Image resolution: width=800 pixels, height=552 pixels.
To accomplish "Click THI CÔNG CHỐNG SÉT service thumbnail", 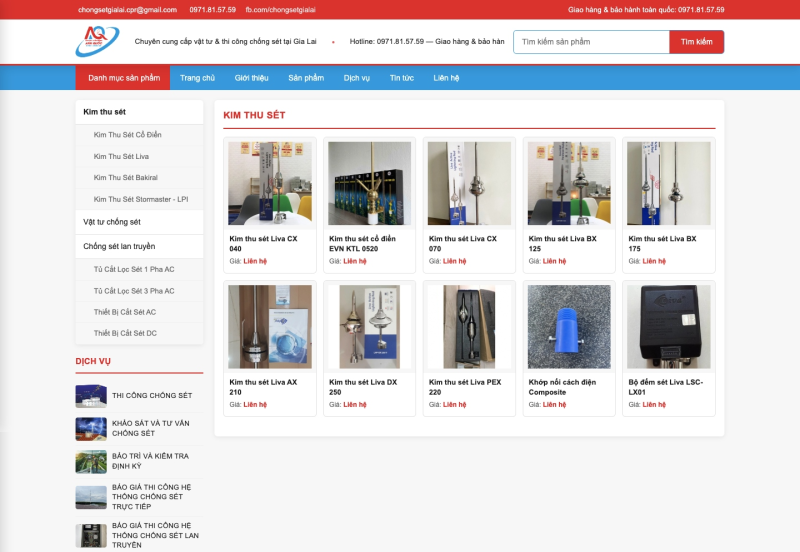I will (x=91, y=396).
